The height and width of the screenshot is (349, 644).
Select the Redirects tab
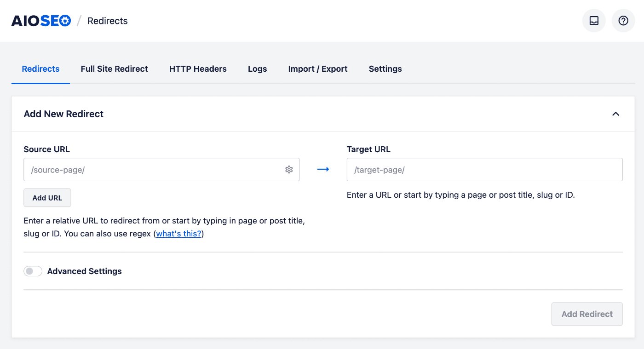40,69
